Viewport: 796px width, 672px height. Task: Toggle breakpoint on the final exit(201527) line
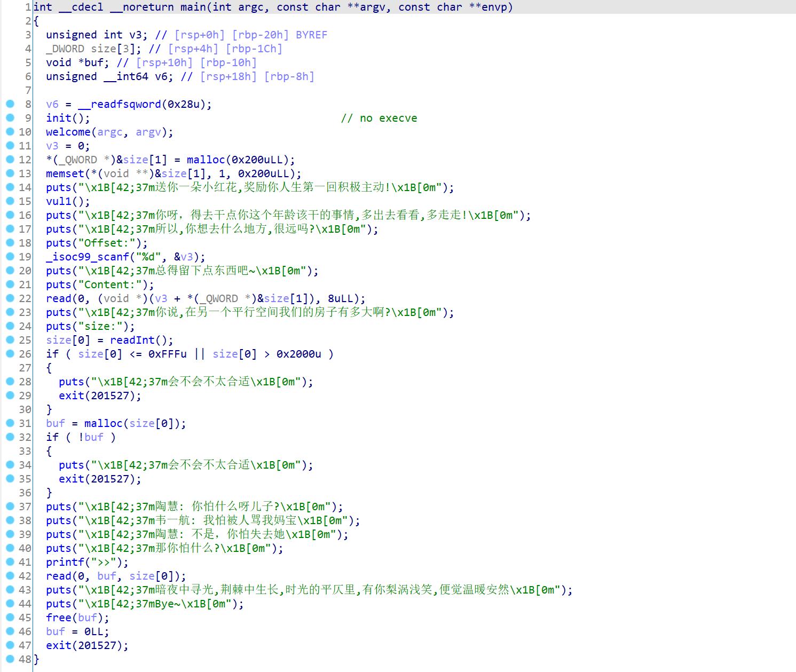10,645
